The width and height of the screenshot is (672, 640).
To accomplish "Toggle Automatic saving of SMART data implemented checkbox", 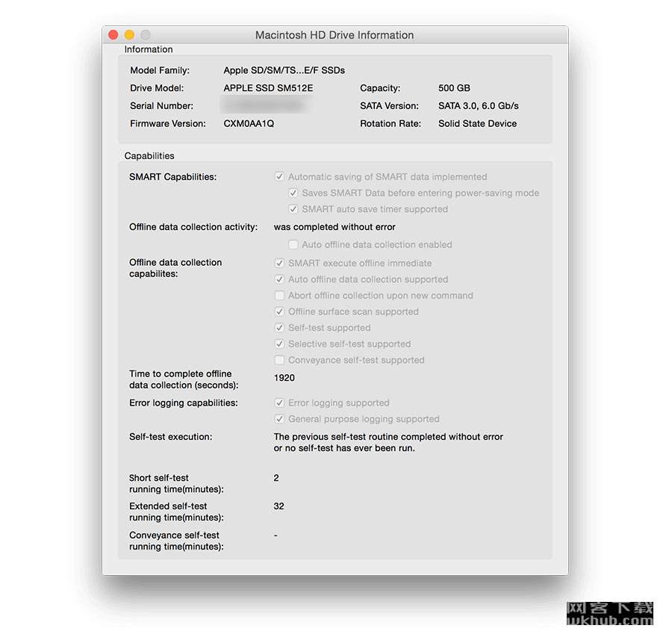I will pos(279,176).
